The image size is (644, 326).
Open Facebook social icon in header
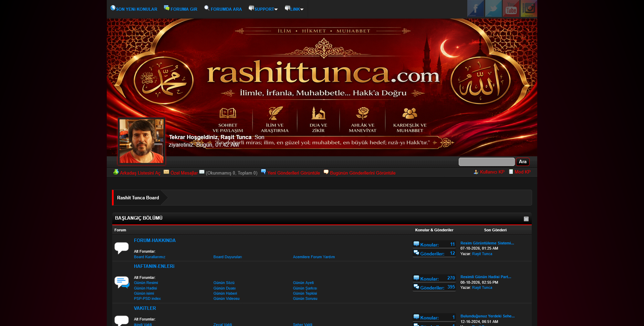pyautogui.click(x=476, y=9)
